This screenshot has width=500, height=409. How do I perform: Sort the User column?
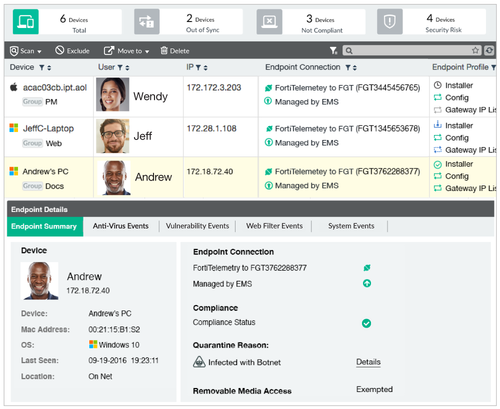click(127, 68)
